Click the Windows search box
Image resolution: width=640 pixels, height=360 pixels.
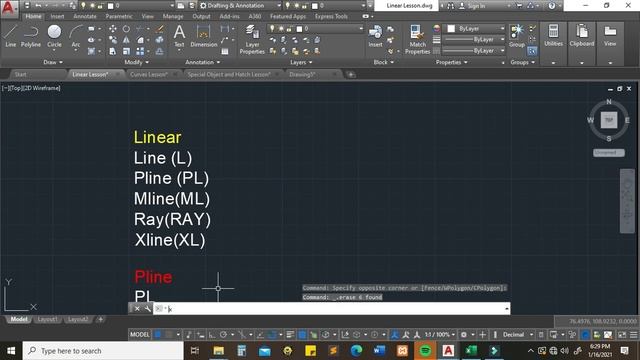pos(103,351)
